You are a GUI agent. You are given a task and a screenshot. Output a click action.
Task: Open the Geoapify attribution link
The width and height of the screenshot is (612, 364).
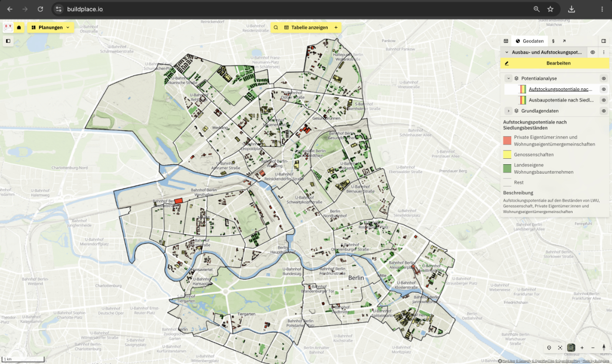point(524,361)
